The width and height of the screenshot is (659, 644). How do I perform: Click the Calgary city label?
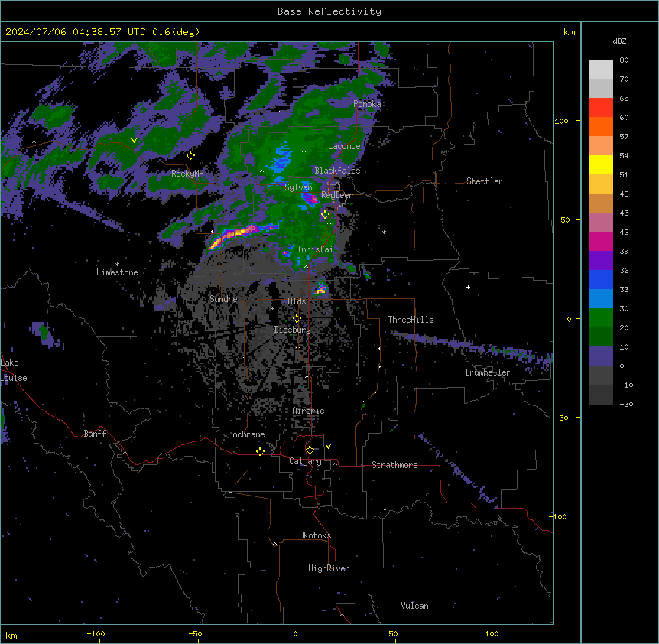(305, 461)
